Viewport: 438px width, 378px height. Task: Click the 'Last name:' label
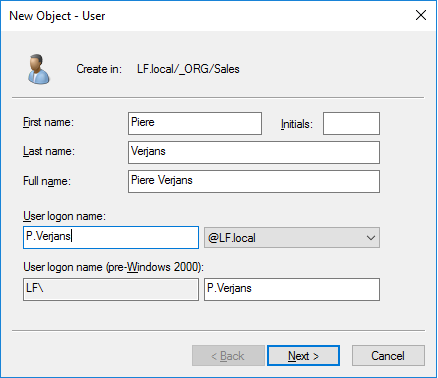[49, 151]
